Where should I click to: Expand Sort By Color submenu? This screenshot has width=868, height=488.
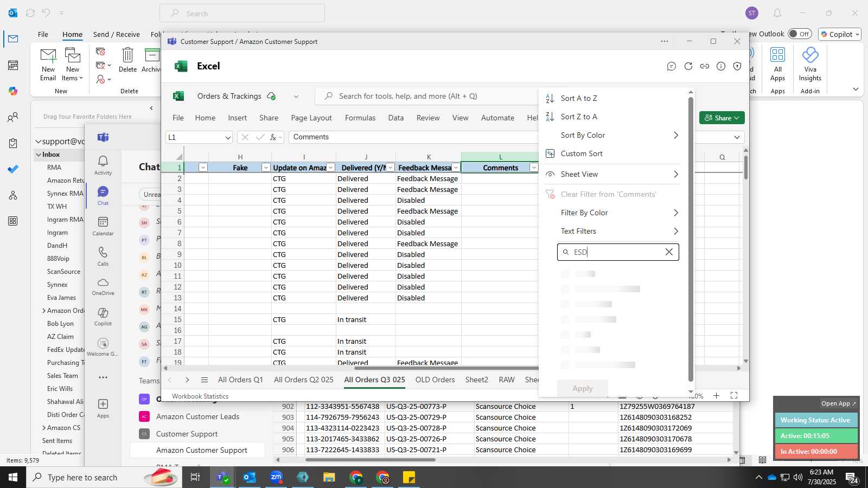[x=676, y=135]
